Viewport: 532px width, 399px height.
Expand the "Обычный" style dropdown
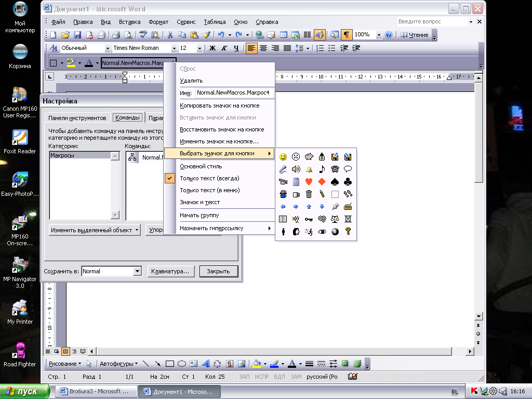(x=108, y=48)
